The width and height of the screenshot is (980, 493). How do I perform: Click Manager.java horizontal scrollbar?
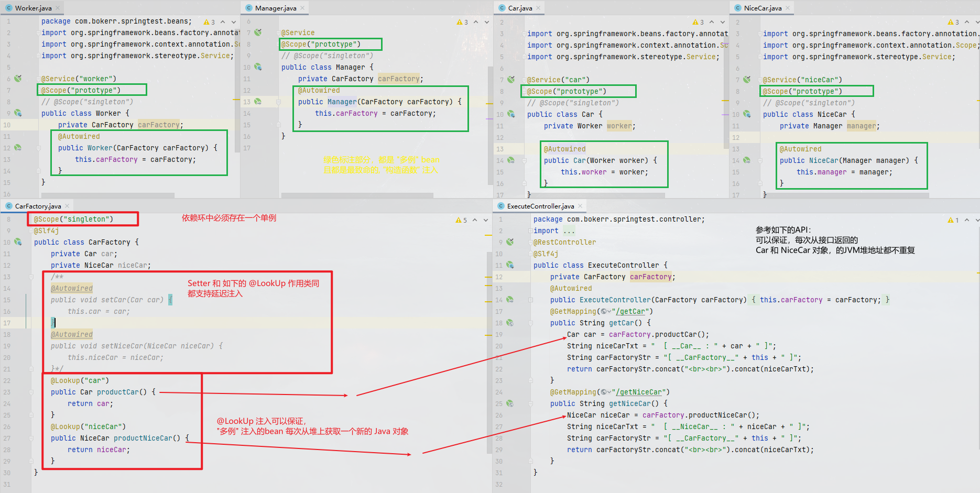click(357, 195)
